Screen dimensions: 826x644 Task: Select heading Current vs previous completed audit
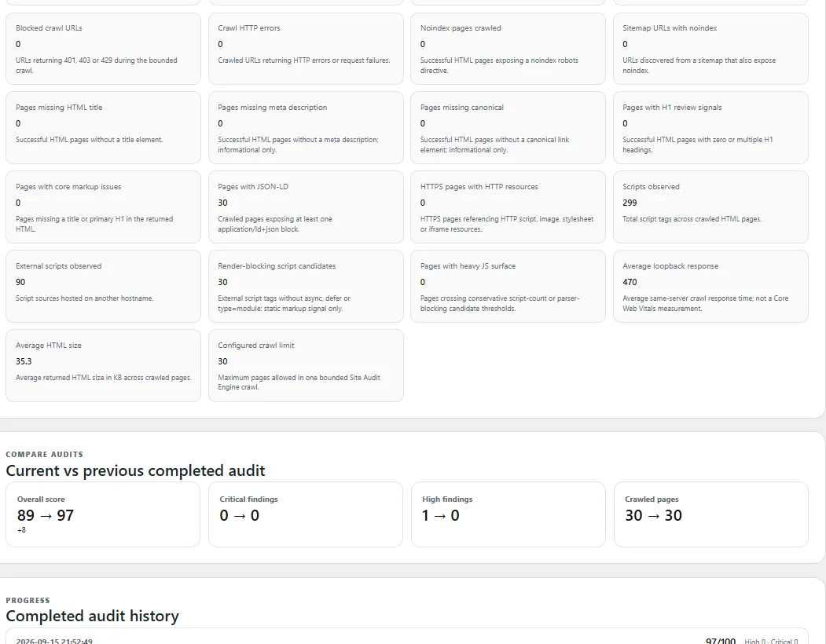point(135,470)
